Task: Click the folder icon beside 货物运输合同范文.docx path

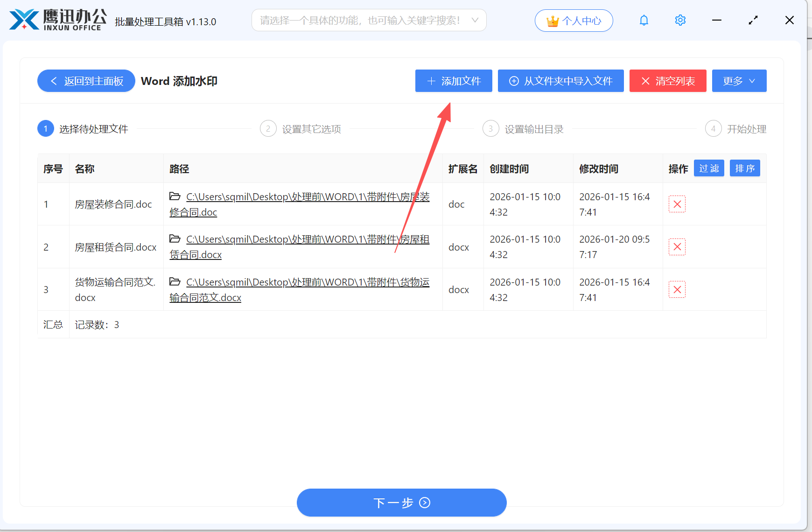Action: (x=175, y=282)
